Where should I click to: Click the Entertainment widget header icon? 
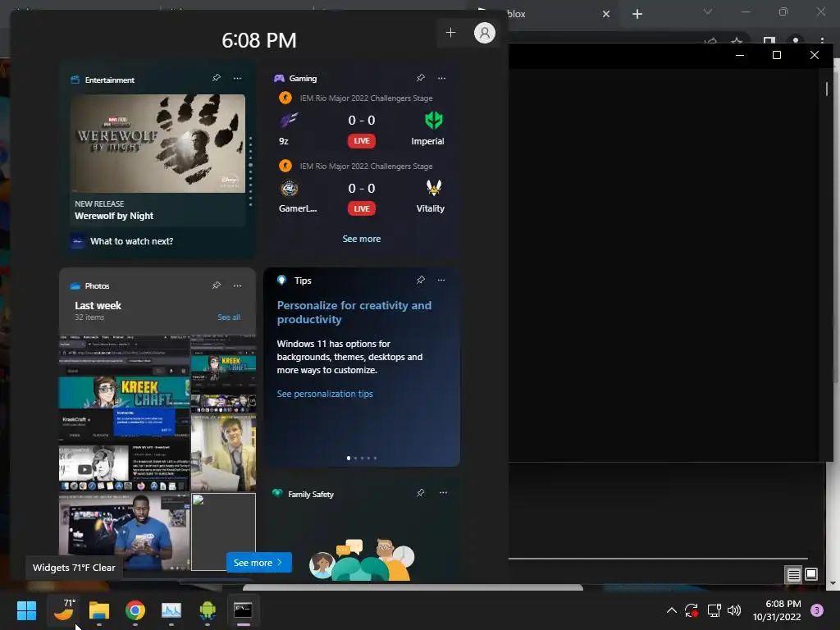[x=75, y=80]
